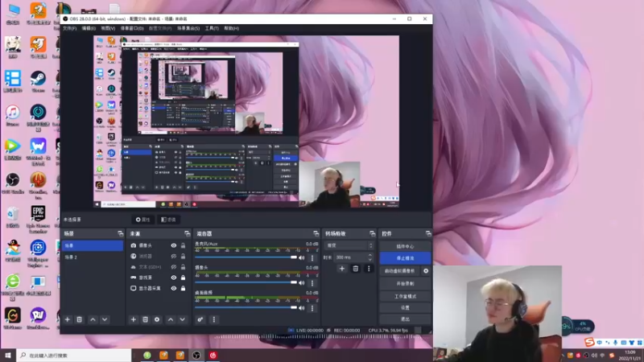Image resolution: width=644 pixels, height=362 pixels.
Task: Remove selected scene using the Scenes trash icon
Action: 79,319
